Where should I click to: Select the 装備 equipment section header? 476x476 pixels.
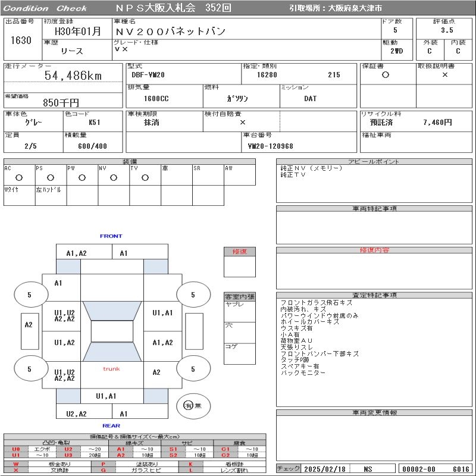[130, 162]
